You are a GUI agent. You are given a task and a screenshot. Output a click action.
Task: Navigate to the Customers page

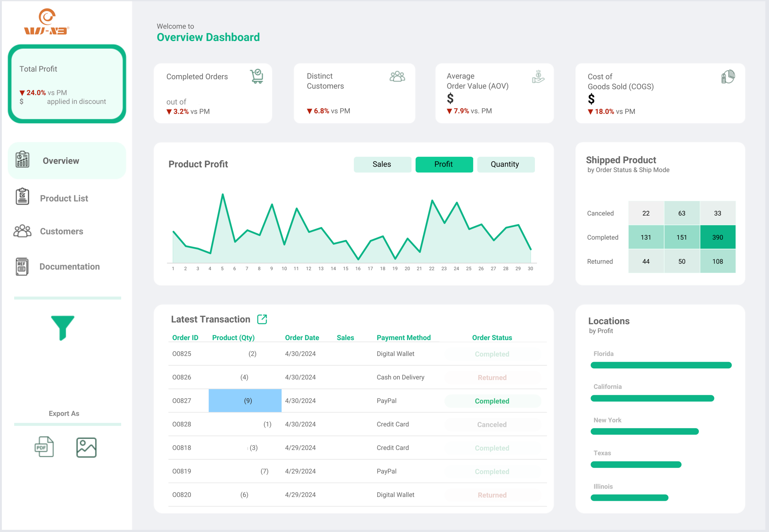[x=61, y=231]
